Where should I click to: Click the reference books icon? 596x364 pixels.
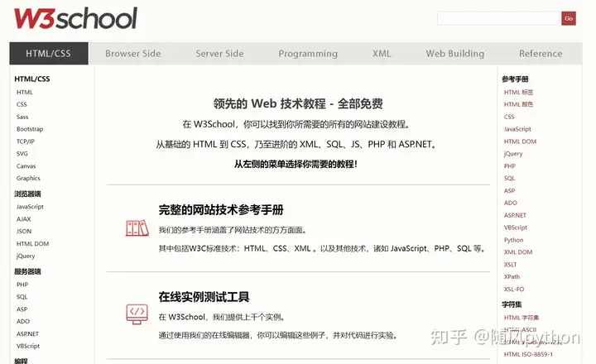[x=137, y=228]
